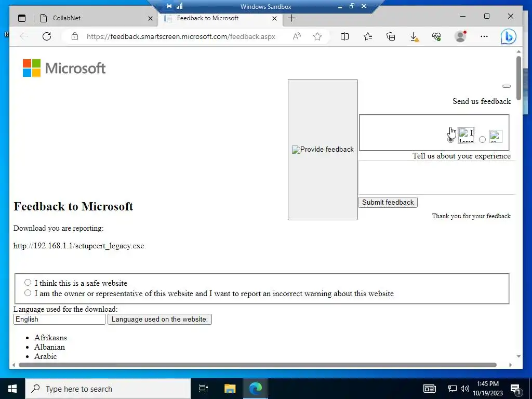The width and height of the screenshot is (532, 399).
Task: Open Browser essentials heart icon
Action: tap(436, 36)
